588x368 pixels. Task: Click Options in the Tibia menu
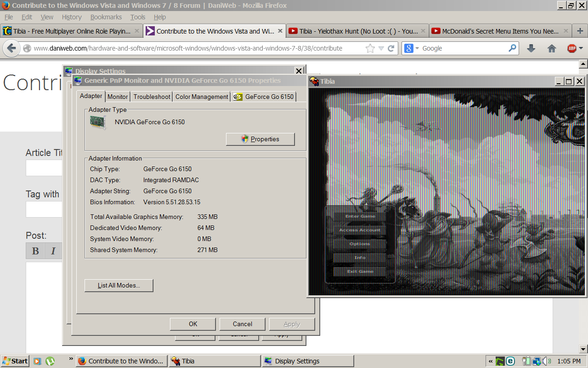pyautogui.click(x=360, y=244)
